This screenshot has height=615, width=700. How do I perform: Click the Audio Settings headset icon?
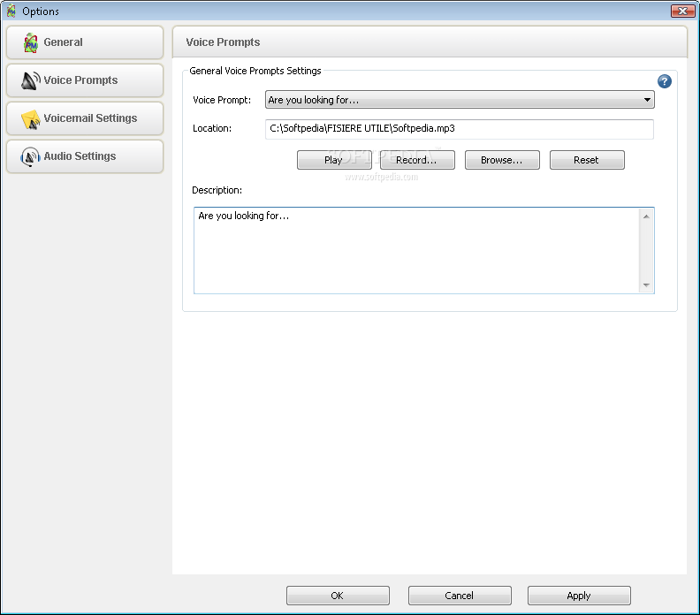(30, 156)
